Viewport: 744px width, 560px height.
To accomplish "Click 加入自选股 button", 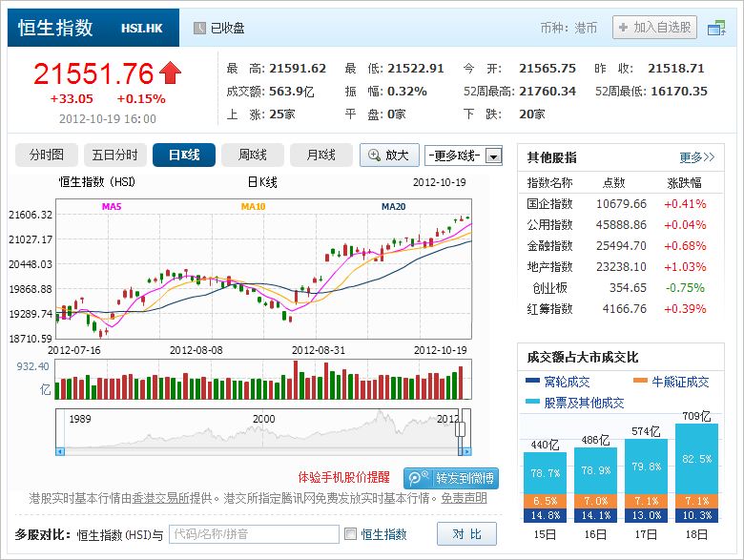I will tap(654, 28).
